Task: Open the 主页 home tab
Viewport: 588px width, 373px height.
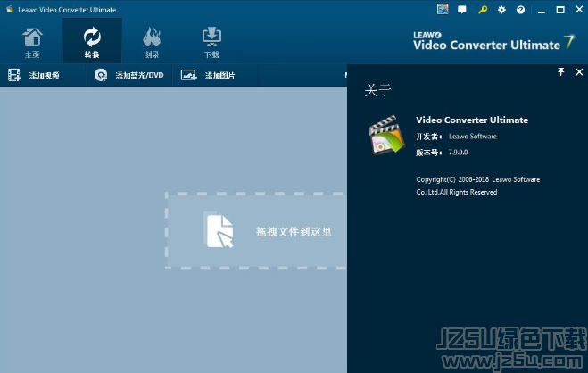Action: pyautogui.click(x=32, y=42)
